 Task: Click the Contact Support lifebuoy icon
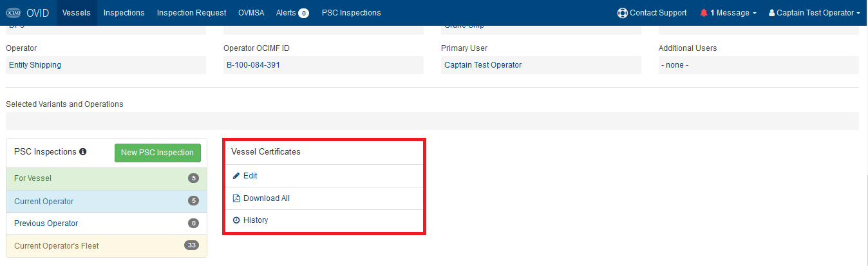click(622, 13)
